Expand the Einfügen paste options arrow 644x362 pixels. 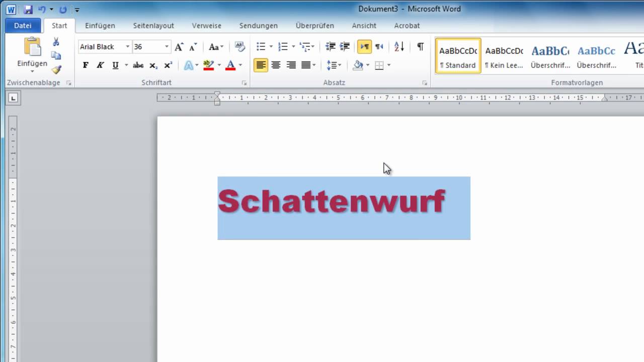click(32, 71)
